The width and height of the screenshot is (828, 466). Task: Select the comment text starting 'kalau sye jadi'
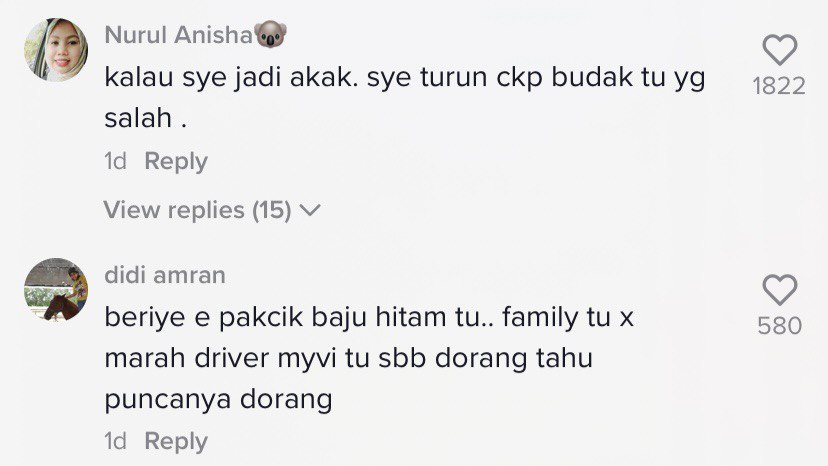[x=404, y=97]
